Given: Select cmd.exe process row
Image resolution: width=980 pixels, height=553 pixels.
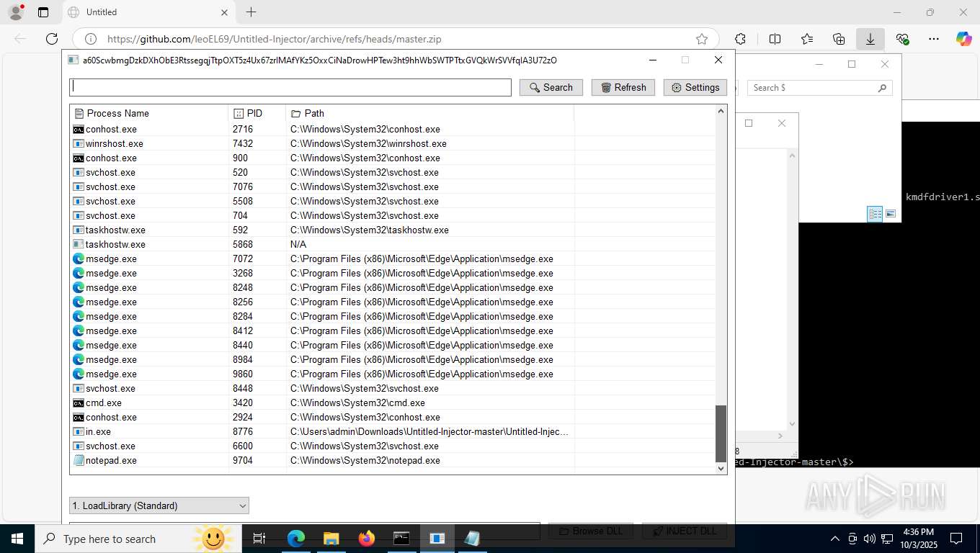Looking at the screenshot, I should coord(393,403).
